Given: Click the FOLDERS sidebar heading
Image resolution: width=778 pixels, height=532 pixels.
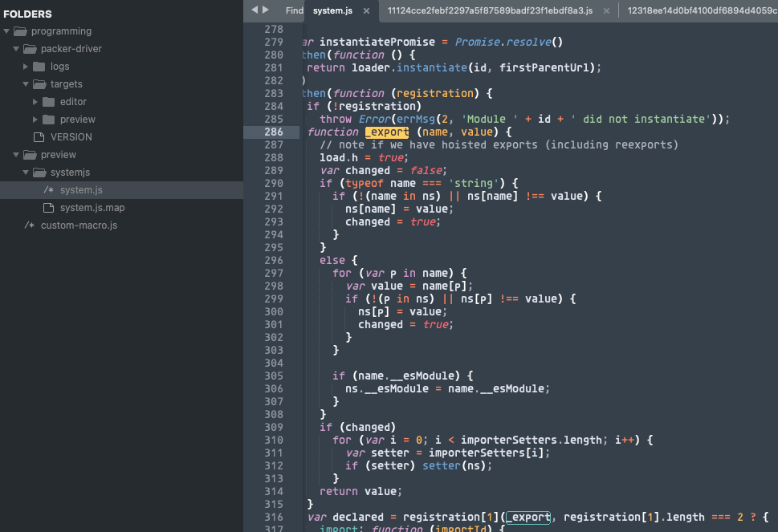Looking at the screenshot, I should tap(27, 14).
